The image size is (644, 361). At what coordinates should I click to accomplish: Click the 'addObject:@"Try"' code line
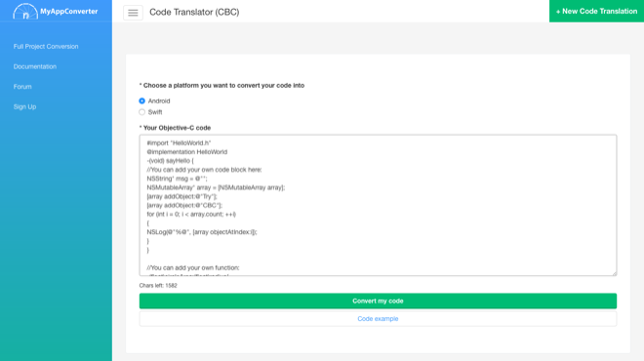(181, 196)
